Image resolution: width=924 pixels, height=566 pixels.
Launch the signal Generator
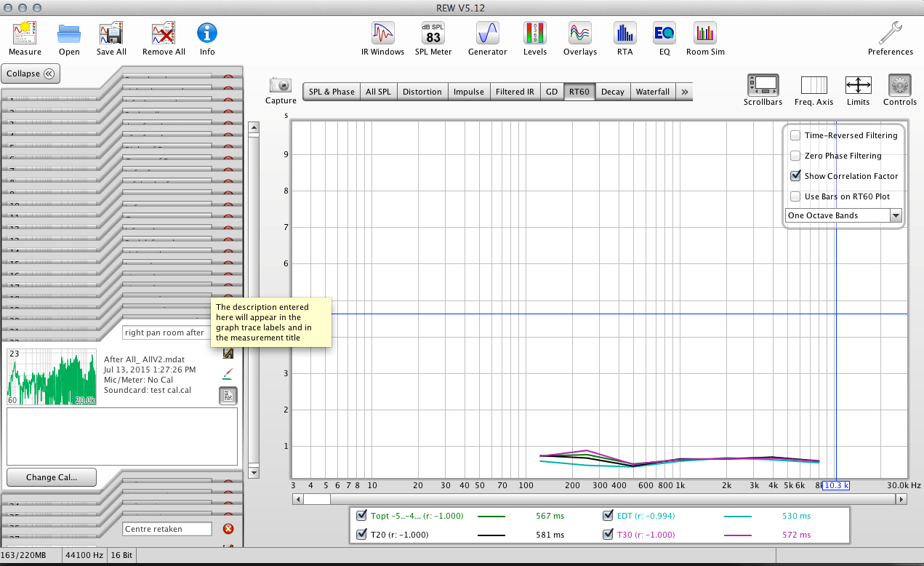(487, 33)
